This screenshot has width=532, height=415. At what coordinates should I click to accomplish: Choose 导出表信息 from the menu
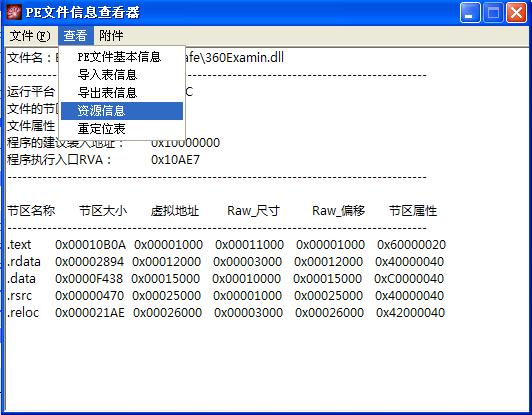[x=122, y=93]
